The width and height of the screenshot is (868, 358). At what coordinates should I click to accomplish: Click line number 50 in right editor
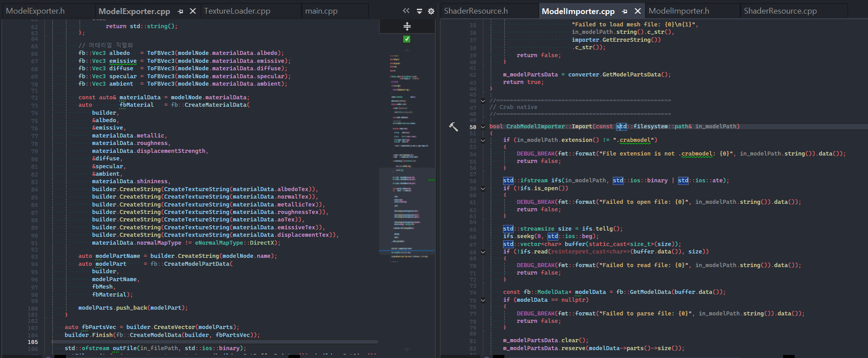473,127
